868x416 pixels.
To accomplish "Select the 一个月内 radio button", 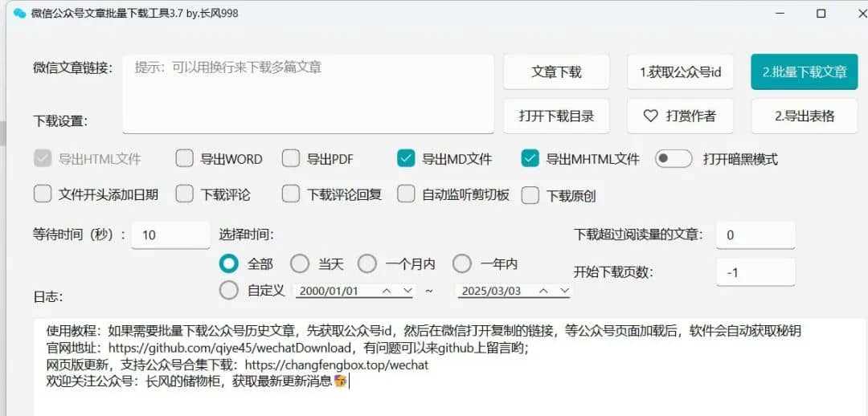I will pyautogui.click(x=367, y=264).
